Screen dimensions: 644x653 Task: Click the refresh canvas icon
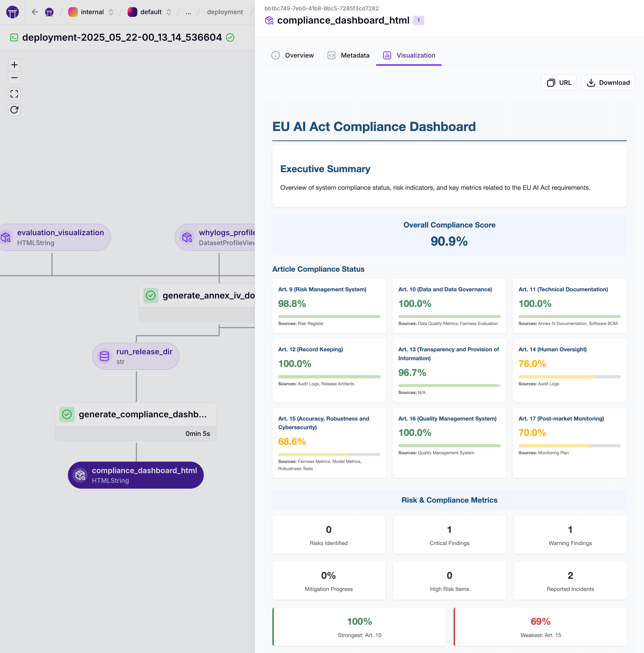14,109
